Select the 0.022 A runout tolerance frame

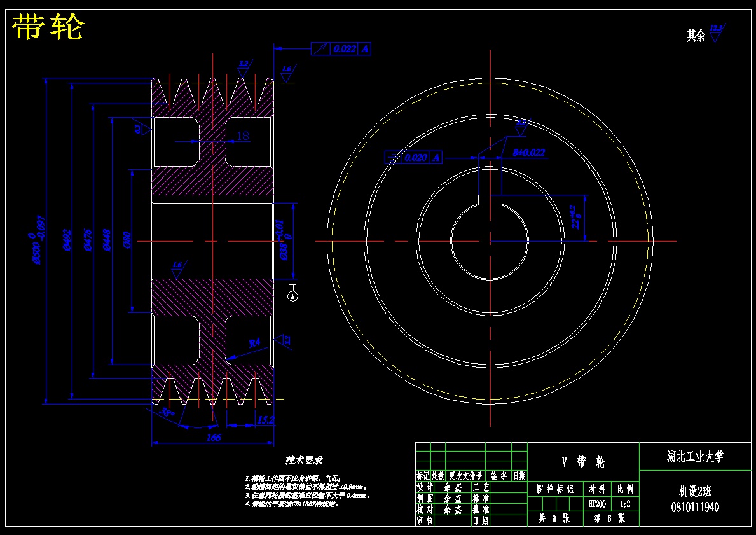click(x=341, y=49)
